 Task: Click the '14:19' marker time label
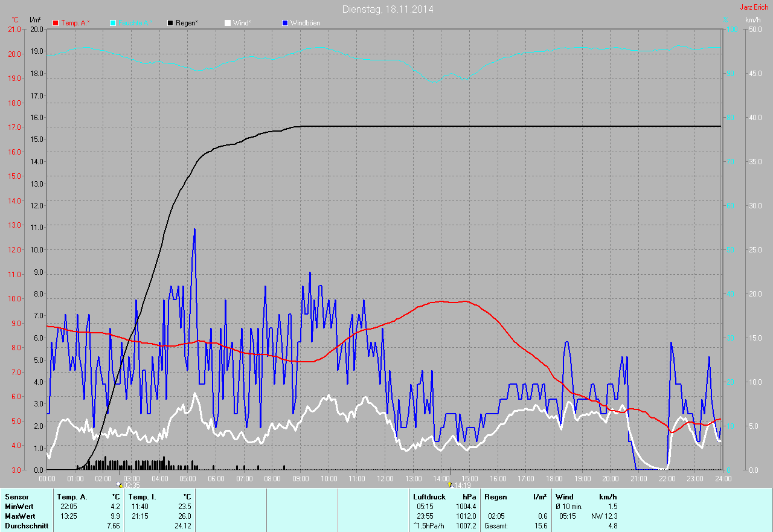462,485
